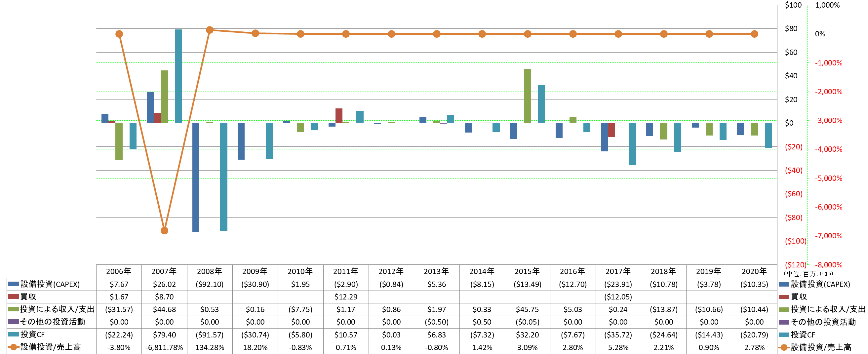Click the 設備投資/売上高 row label on the left
Screen dimensions: 868x354
click(x=51, y=347)
